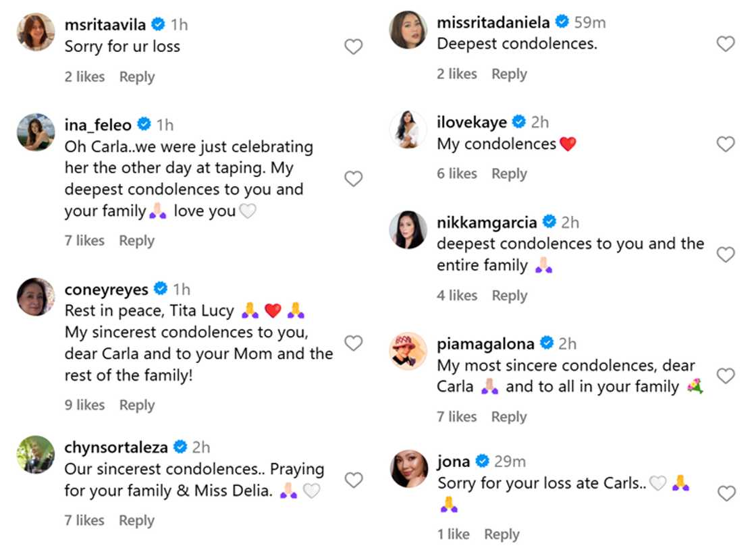Open the nikkamgarcia username link
The width and height of the screenshot is (756, 558).
click(x=487, y=223)
